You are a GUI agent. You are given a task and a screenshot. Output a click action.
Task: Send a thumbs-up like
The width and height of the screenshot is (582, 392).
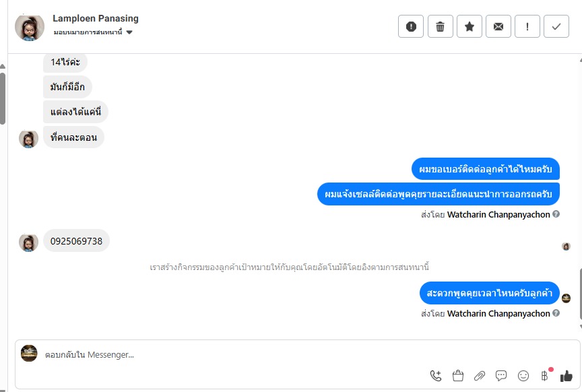click(x=567, y=376)
